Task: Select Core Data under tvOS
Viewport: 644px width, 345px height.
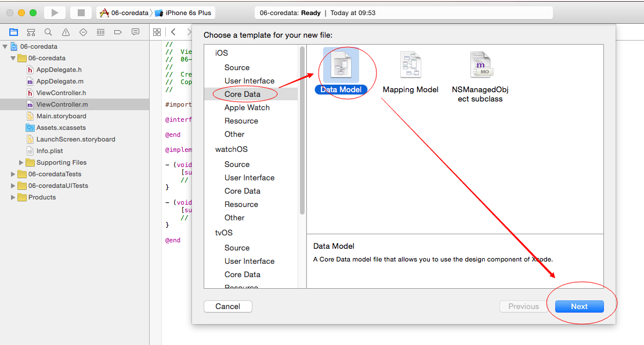Action: click(x=243, y=274)
